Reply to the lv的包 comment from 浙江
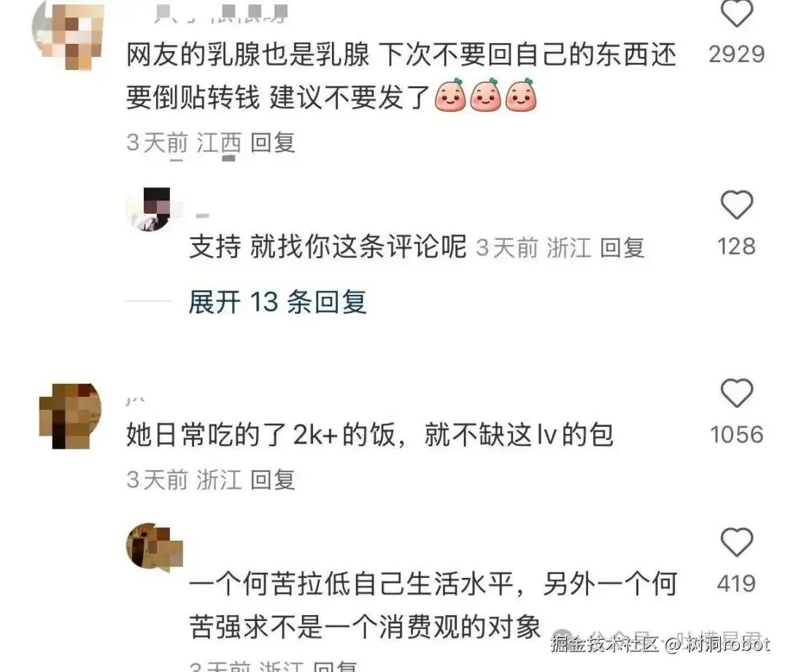 point(272,479)
